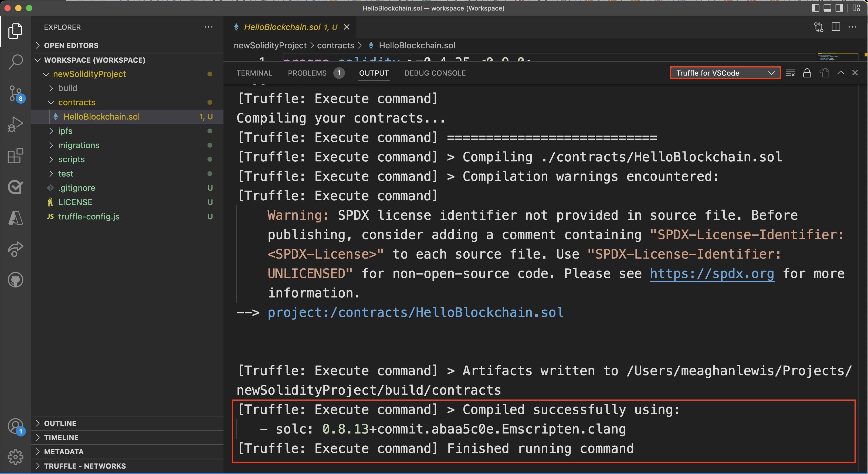Open the Run and Debug view
This screenshot has height=474, width=868.
click(15, 124)
